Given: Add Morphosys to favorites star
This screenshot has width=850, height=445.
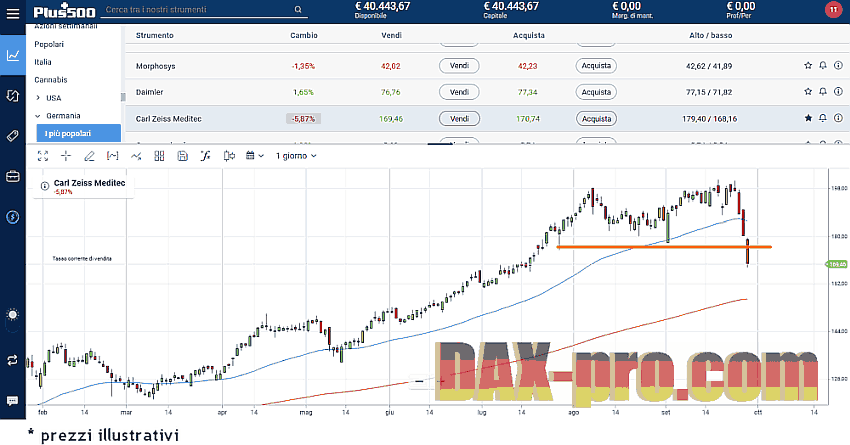Looking at the screenshot, I should tap(808, 66).
